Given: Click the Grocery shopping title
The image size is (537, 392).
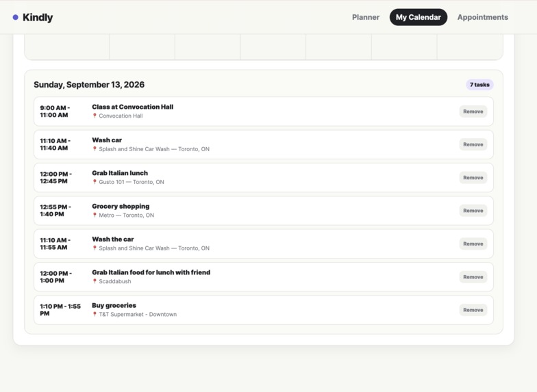Looking at the screenshot, I should [x=121, y=207].
